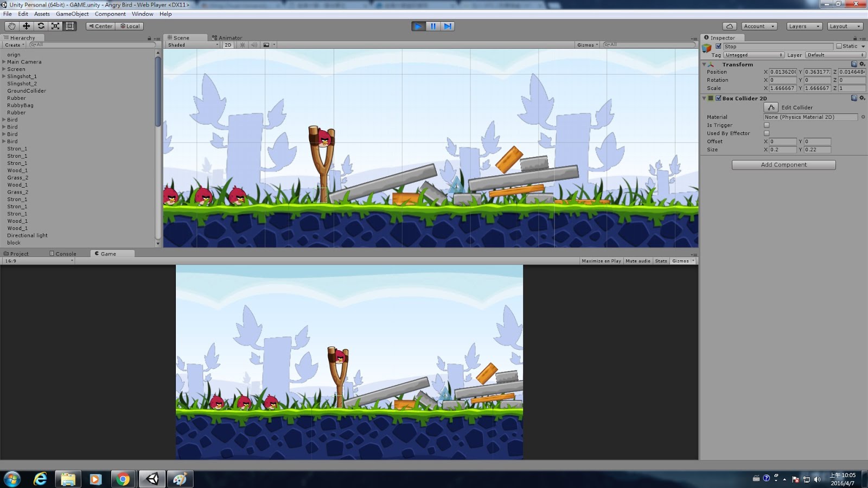
Task: Pick Physics Material with object picker circle
Action: (x=863, y=117)
